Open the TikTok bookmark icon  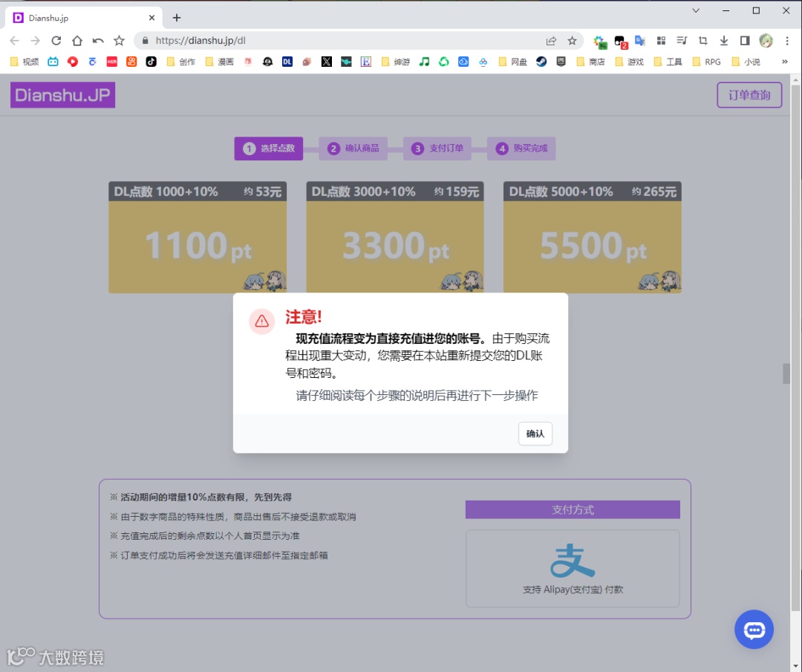[x=151, y=62]
